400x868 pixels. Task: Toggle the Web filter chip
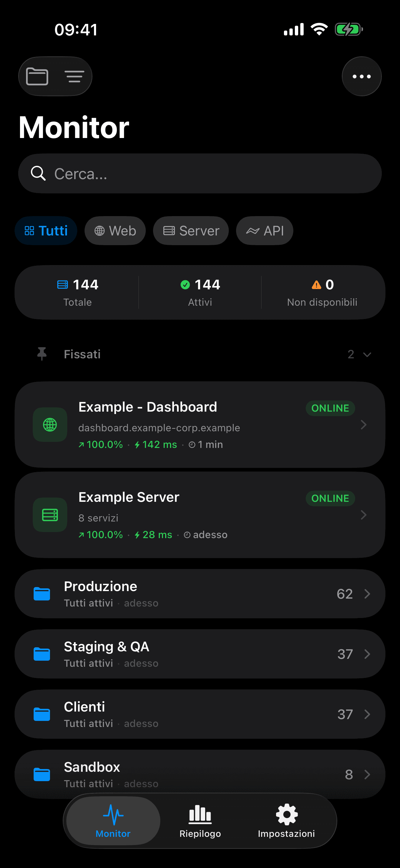(115, 231)
